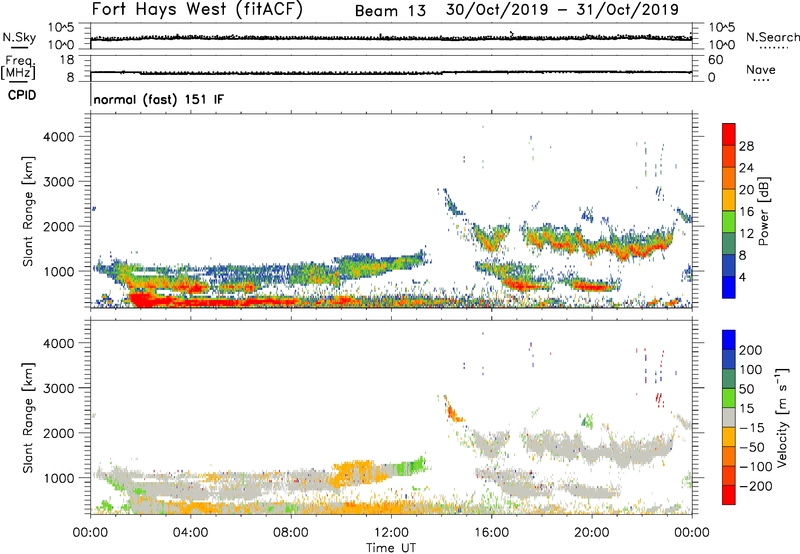Click the '-200' velocity color bar value
The height and width of the screenshot is (554, 800).
coord(755,486)
